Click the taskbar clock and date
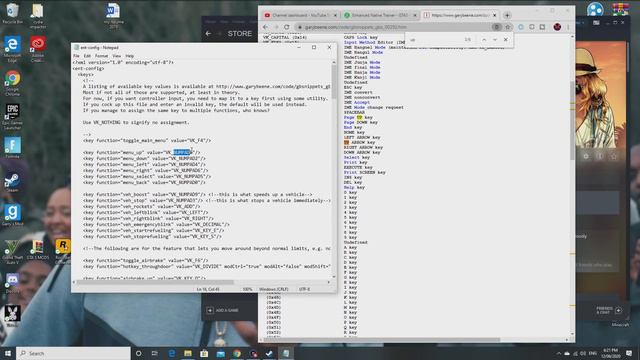 point(610,353)
